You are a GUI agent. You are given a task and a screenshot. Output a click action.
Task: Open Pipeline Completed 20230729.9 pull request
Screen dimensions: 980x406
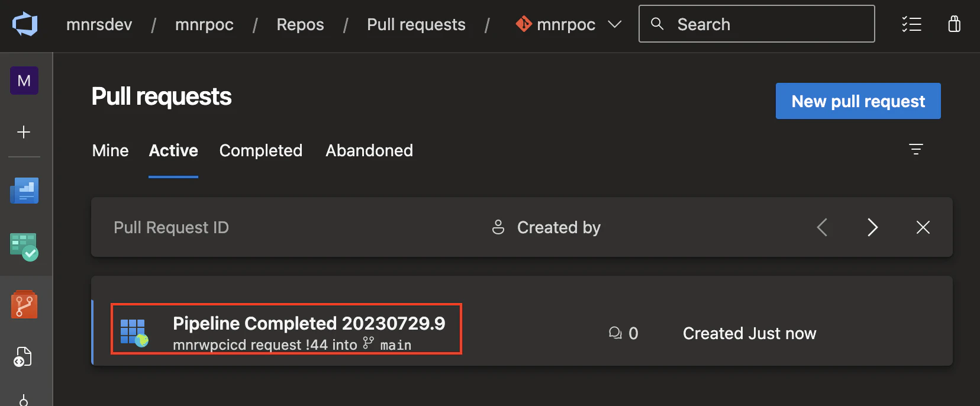tap(309, 323)
